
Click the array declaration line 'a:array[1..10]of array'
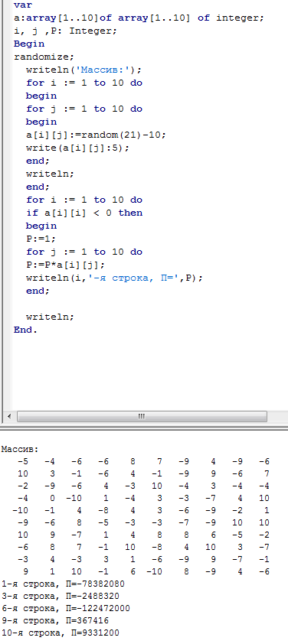[139, 18]
